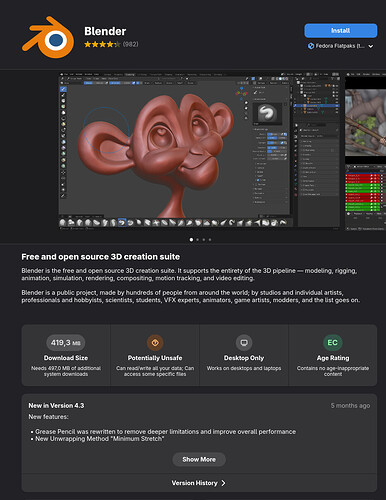Open the Version History row
This screenshot has width=386, height=500.
pos(199,483)
